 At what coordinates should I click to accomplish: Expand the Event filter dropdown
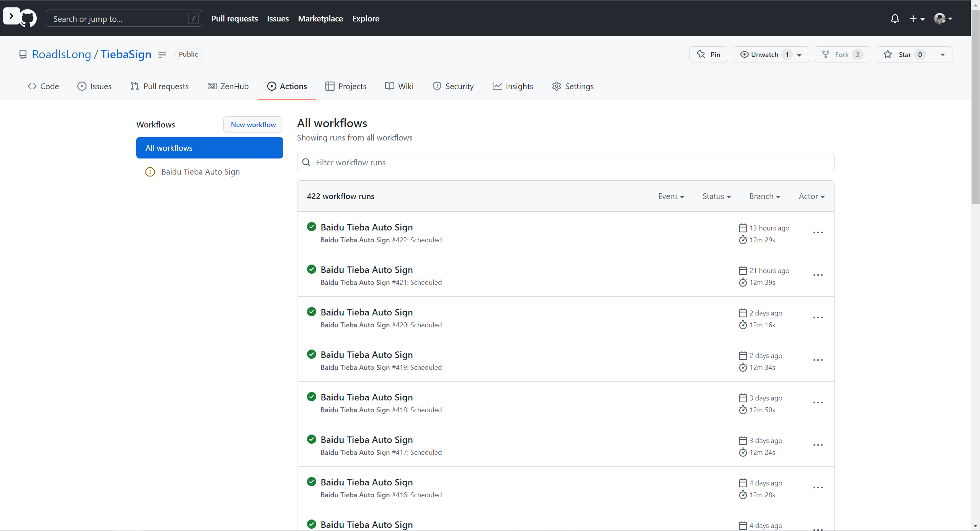671,196
